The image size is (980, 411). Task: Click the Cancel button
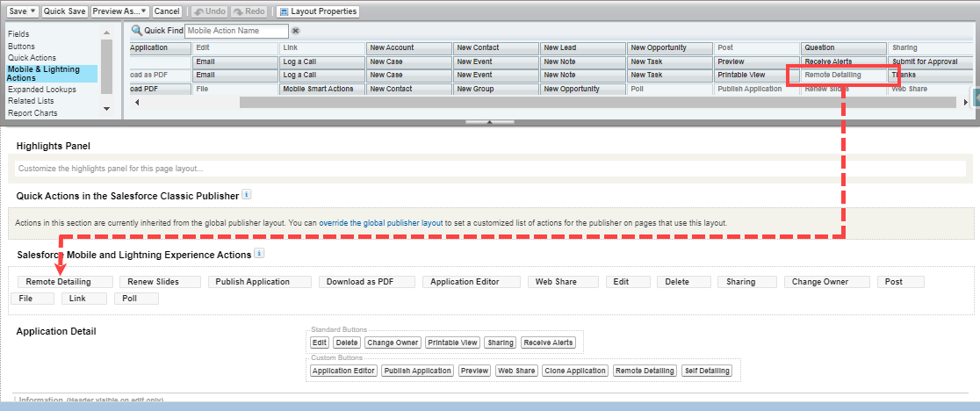(167, 11)
